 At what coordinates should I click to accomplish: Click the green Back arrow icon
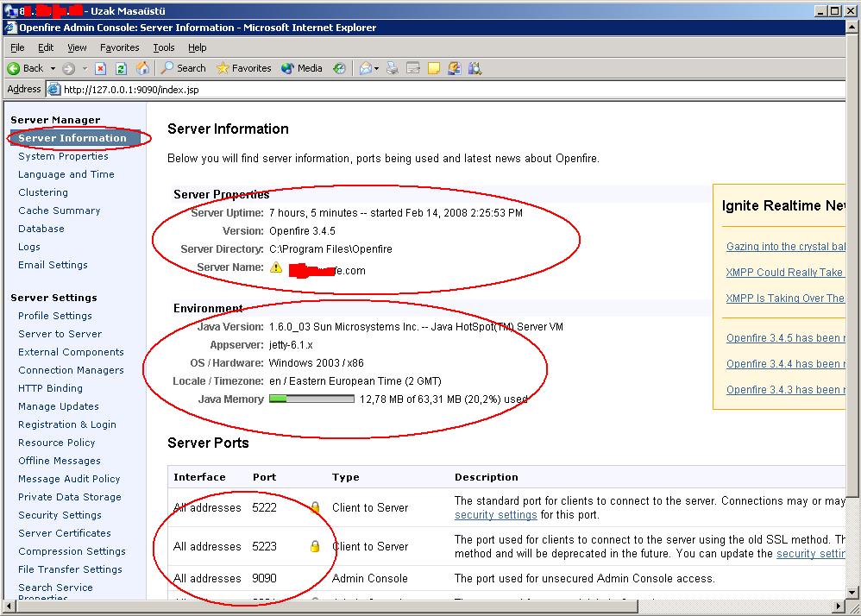click(13, 69)
